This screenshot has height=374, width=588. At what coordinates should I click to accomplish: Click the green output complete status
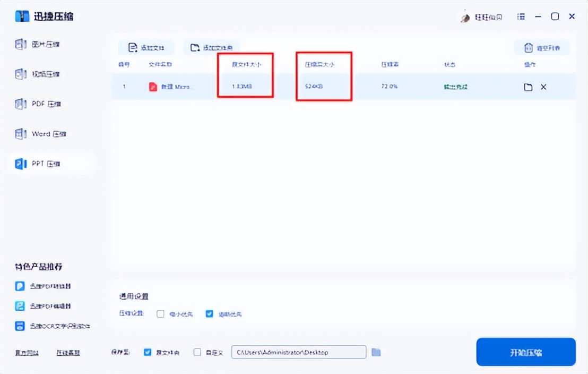point(456,87)
